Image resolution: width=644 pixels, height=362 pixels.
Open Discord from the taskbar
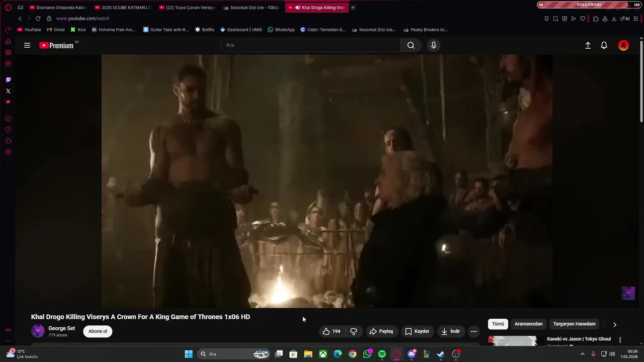412,354
